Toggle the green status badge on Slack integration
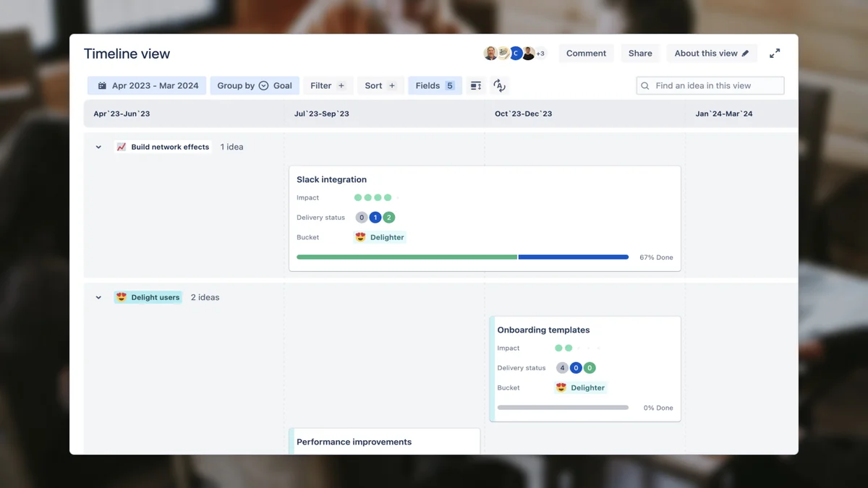 point(390,217)
